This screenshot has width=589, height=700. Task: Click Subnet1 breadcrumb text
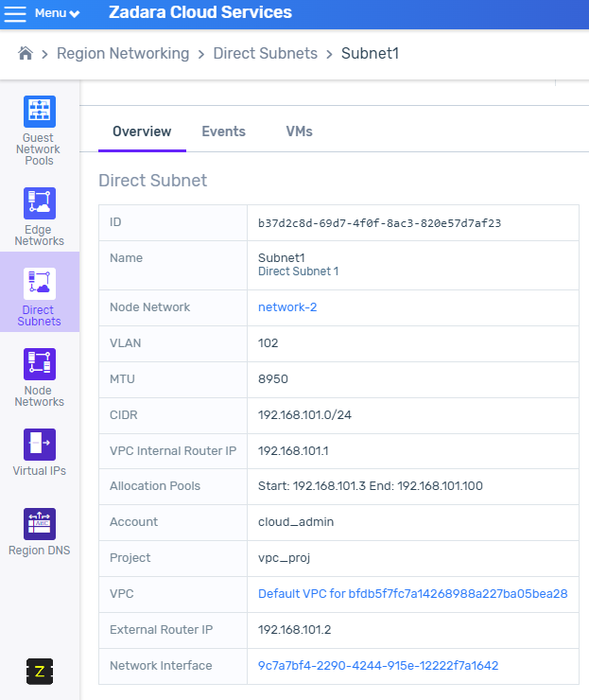370,54
